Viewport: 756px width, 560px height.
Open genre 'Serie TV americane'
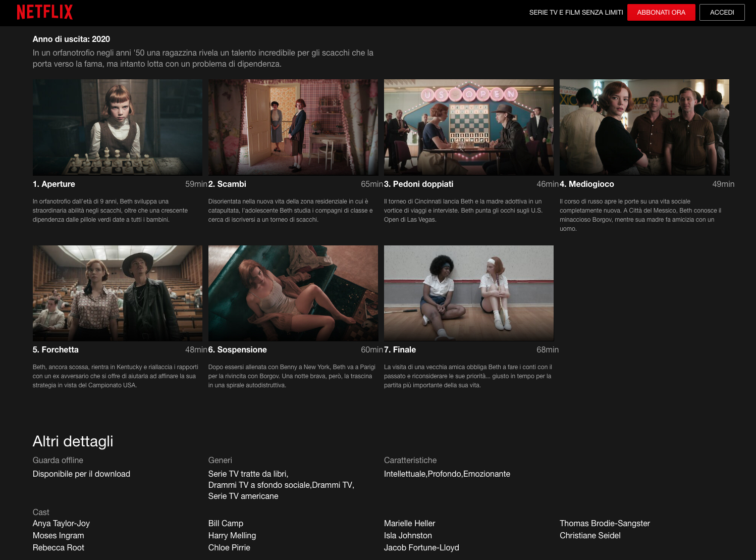[x=243, y=496]
